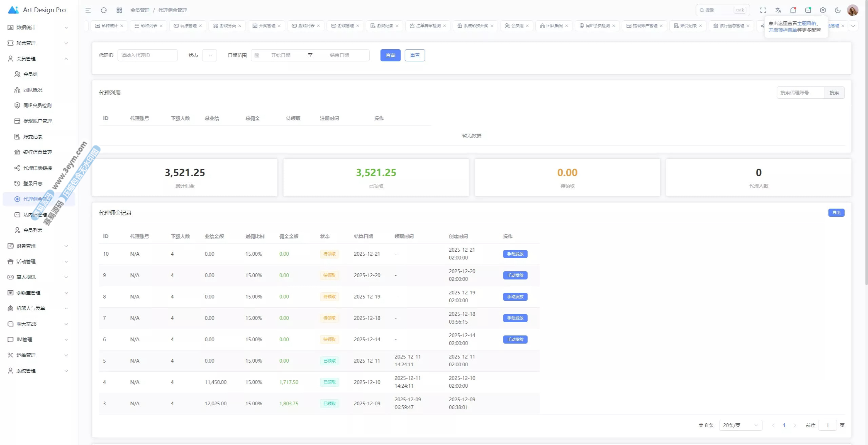Click the 导出 export button
Viewport: 868px width, 445px height.
point(836,213)
